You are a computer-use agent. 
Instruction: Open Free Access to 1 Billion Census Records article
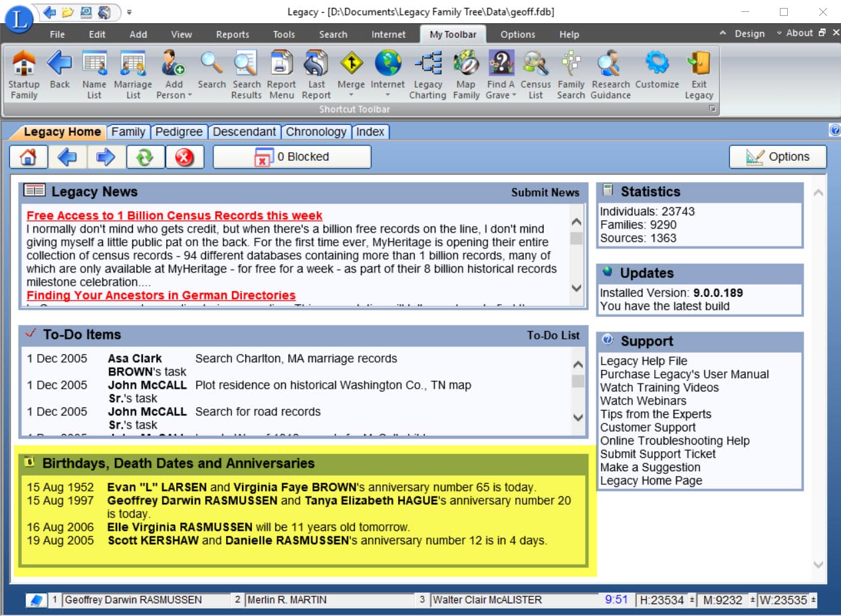[x=174, y=216]
